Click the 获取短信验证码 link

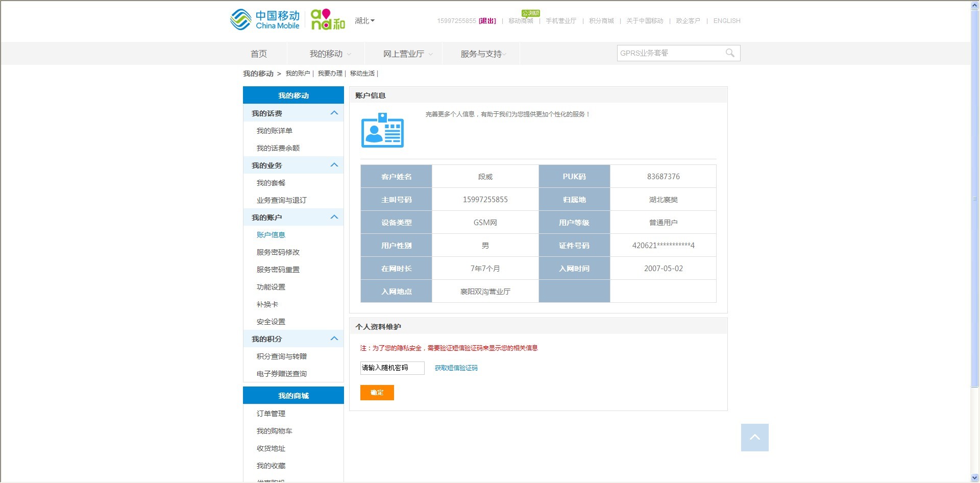coord(456,368)
